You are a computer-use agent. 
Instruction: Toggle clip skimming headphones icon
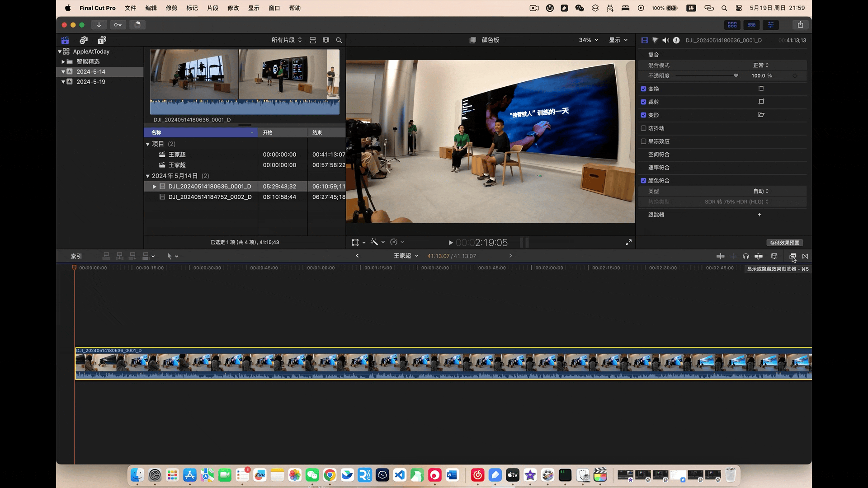pos(746,256)
